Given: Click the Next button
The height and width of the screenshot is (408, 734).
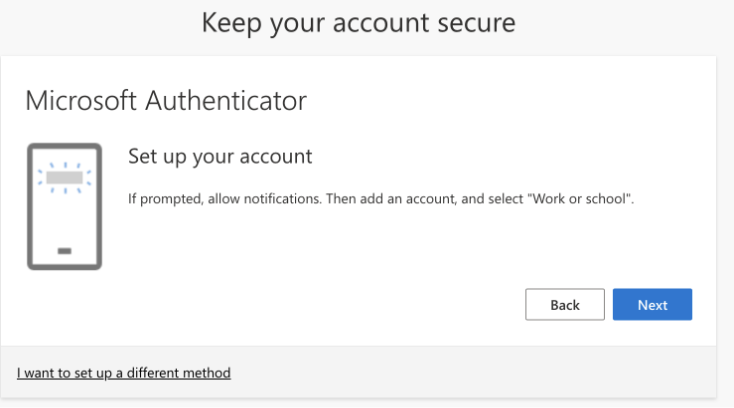Looking at the screenshot, I should tap(652, 305).
